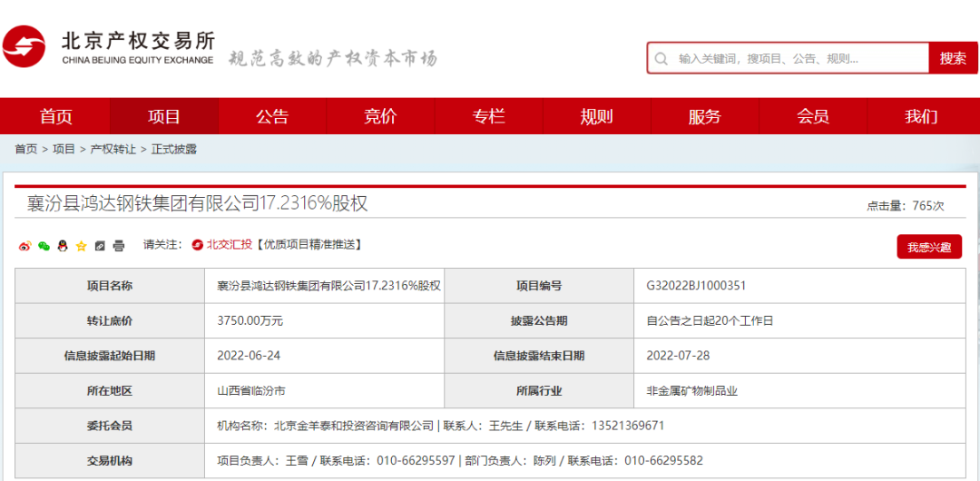Image resolution: width=980 pixels, height=481 pixels.
Task: Open the 公告 navigation tab
Action: pyautogui.click(x=272, y=116)
